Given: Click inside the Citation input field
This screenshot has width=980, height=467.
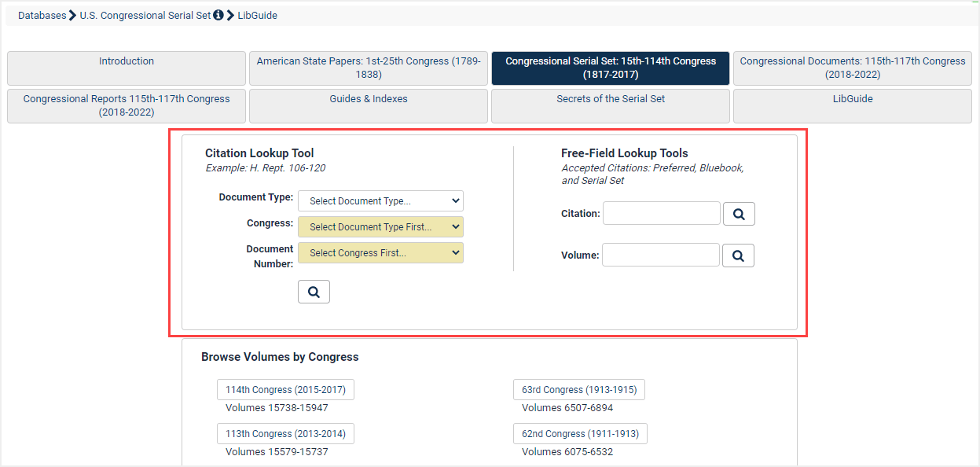Looking at the screenshot, I should tap(661, 213).
